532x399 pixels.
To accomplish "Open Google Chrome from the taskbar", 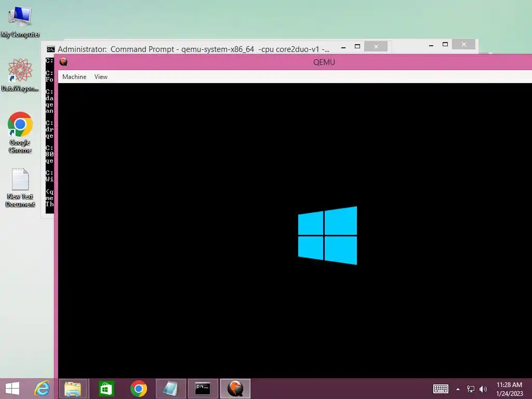I will (x=138, y=389).
